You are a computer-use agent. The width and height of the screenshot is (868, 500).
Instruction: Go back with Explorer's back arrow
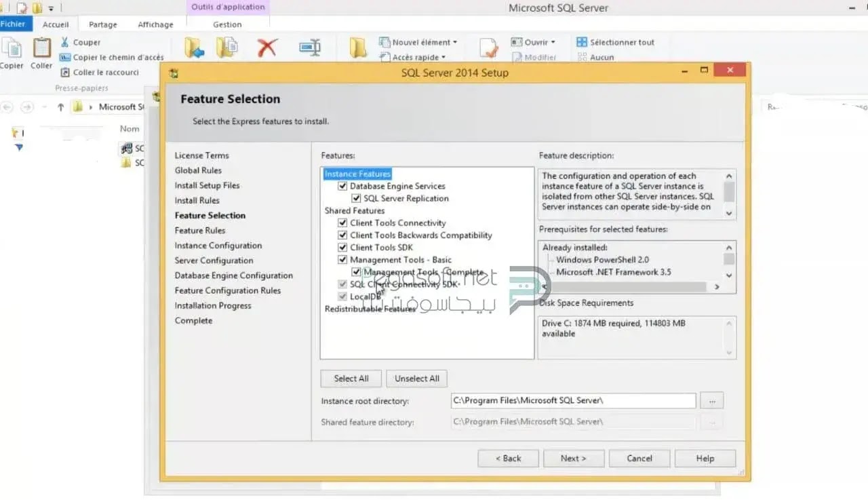pyautogui.click(x=8, y=107)
